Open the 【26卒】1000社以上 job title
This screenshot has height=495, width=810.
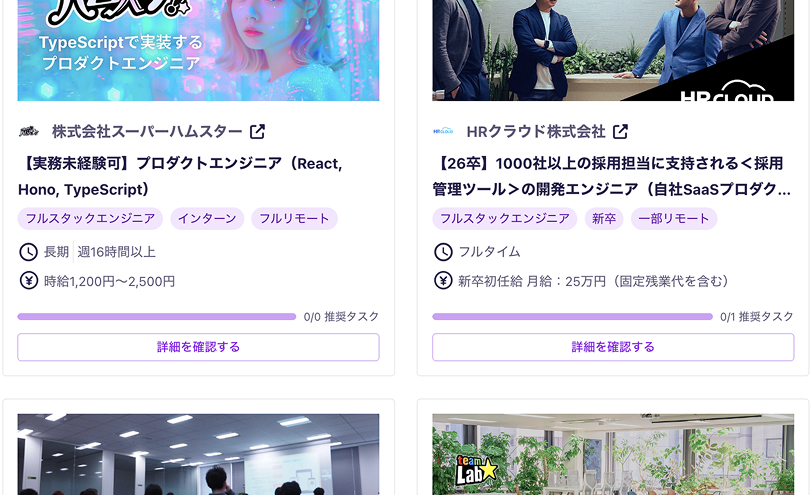coord(612,176)
